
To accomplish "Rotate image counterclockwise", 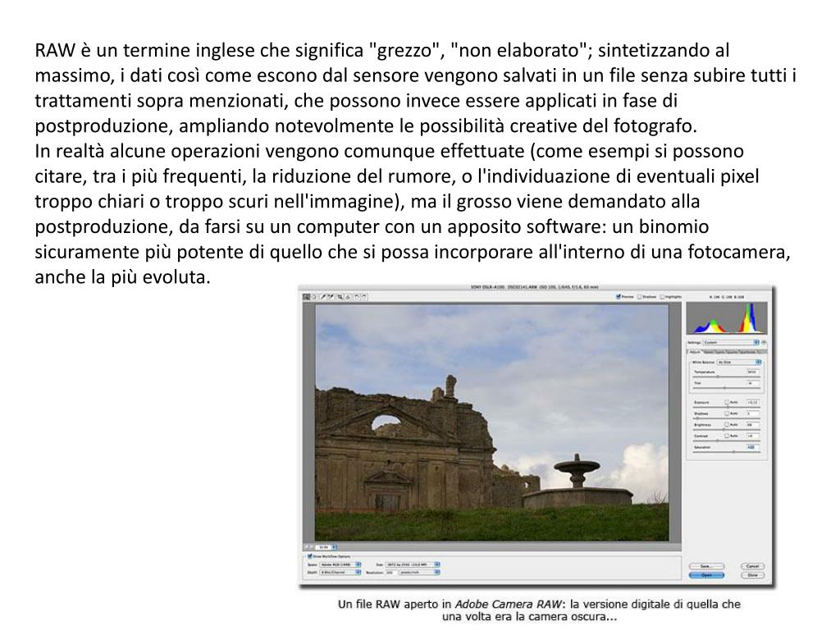I will point(356,296).
